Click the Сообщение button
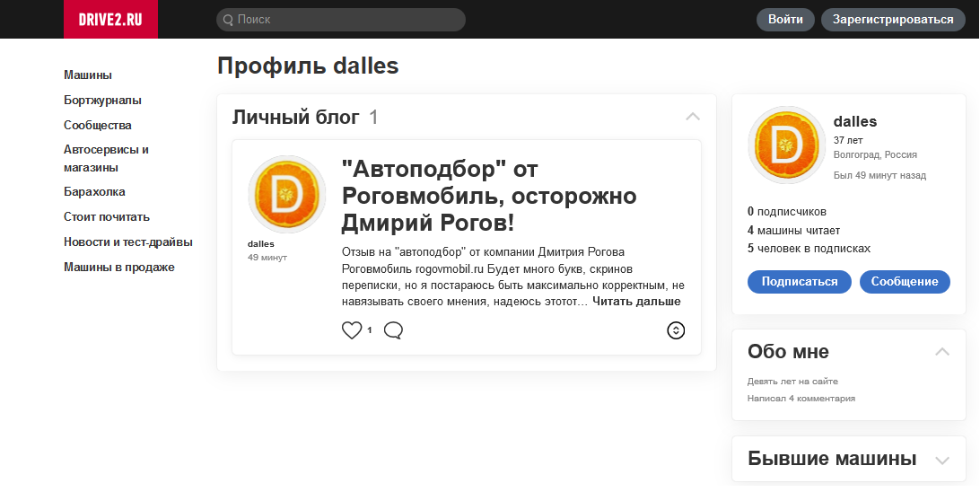This screenshot has width=980, height=492. tap(905, 281)
